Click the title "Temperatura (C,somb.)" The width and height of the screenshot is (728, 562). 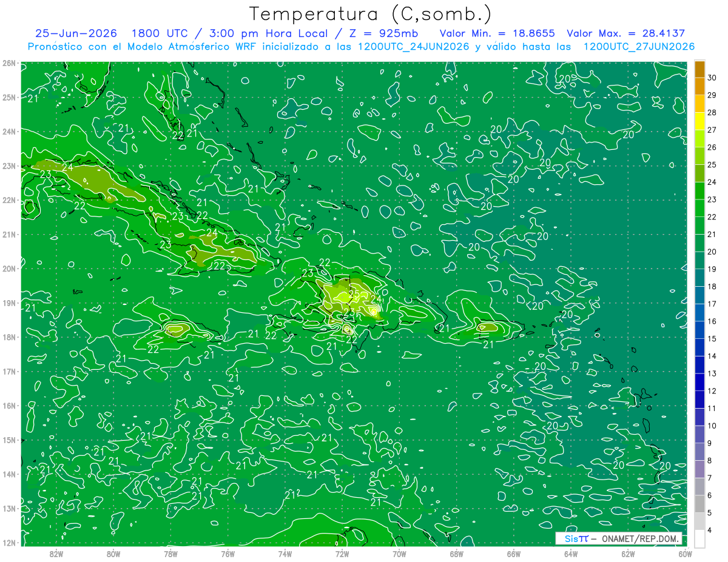(371, 13)
